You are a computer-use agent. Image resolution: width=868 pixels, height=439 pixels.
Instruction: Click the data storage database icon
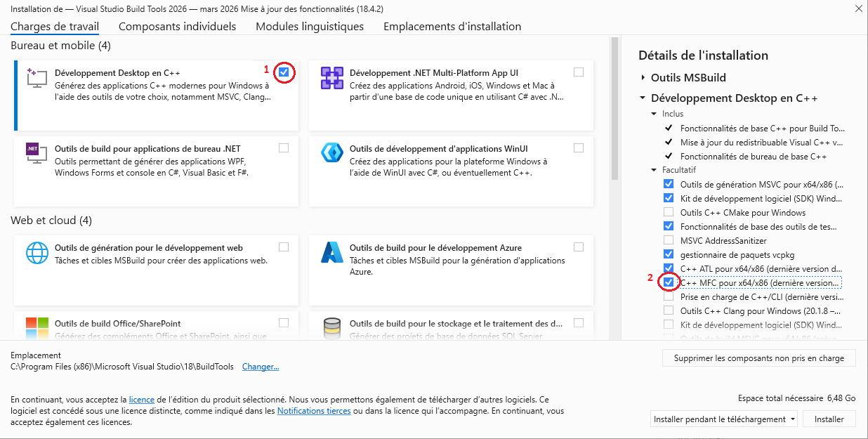coord(331,327)
